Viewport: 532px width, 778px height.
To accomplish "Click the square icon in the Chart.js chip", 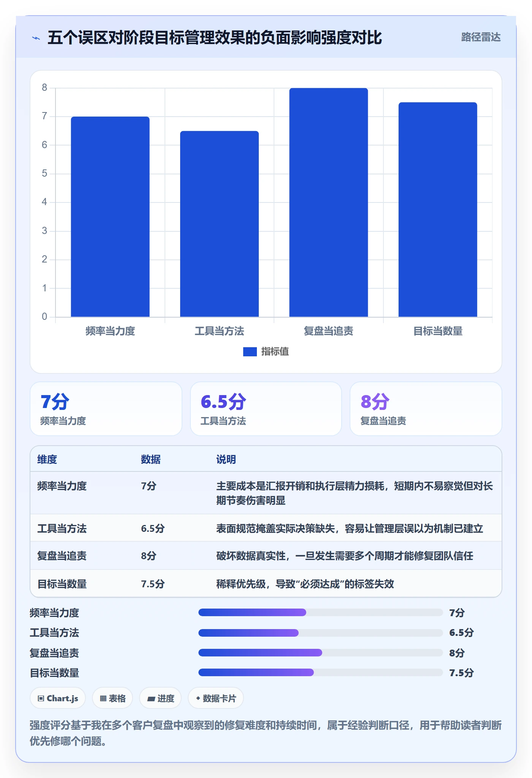I will (x=41, y=698).
